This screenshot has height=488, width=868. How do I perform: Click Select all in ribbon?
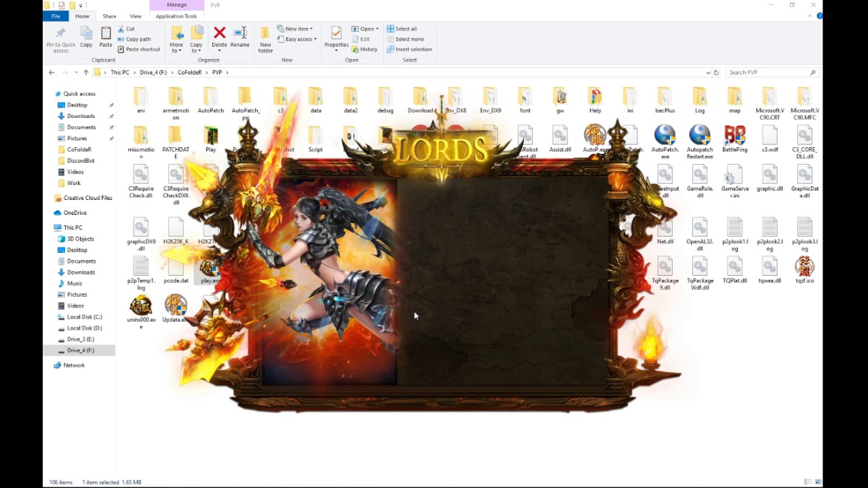point(401,29)
